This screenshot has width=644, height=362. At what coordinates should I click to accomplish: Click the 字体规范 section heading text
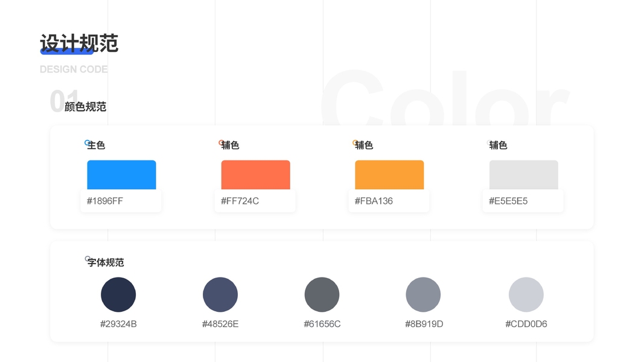click(x=106, y=262)
